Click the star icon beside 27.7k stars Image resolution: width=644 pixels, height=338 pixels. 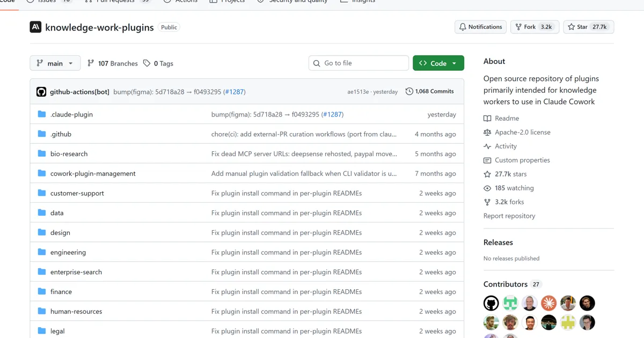click(487, 174)
